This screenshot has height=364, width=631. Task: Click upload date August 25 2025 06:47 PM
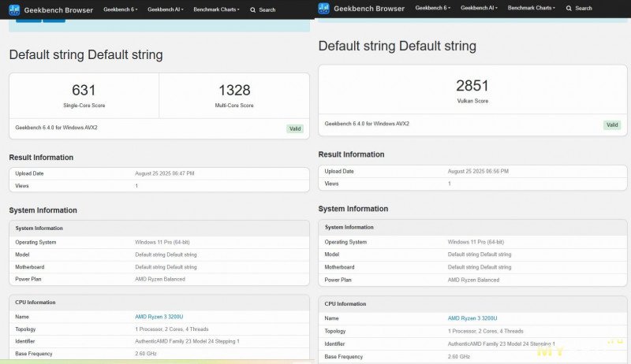[165, 173]
